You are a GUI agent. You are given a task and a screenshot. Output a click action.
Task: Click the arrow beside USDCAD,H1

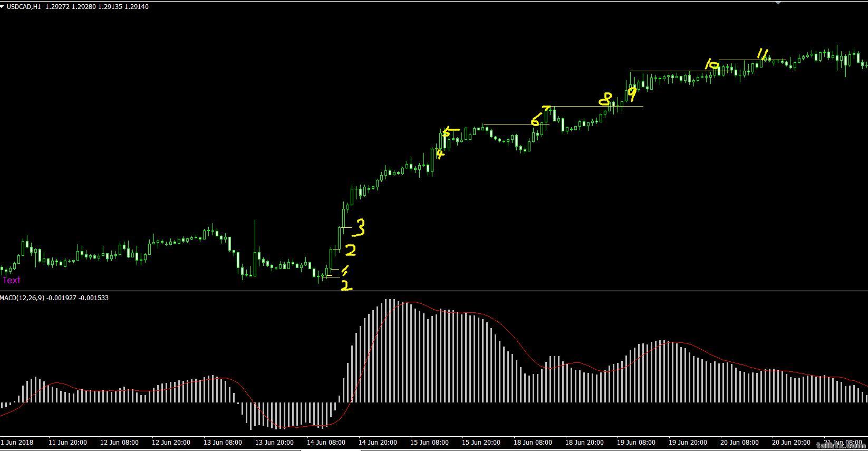(3, 6)
